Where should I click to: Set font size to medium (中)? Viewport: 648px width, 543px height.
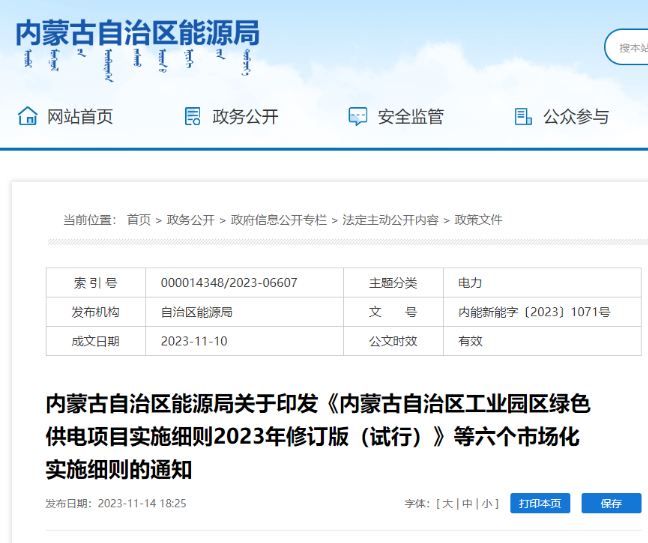pos(467,504)
